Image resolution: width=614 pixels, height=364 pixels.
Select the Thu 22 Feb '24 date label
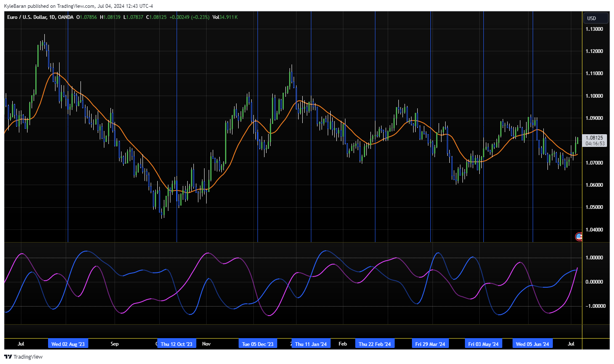(375, 344)
